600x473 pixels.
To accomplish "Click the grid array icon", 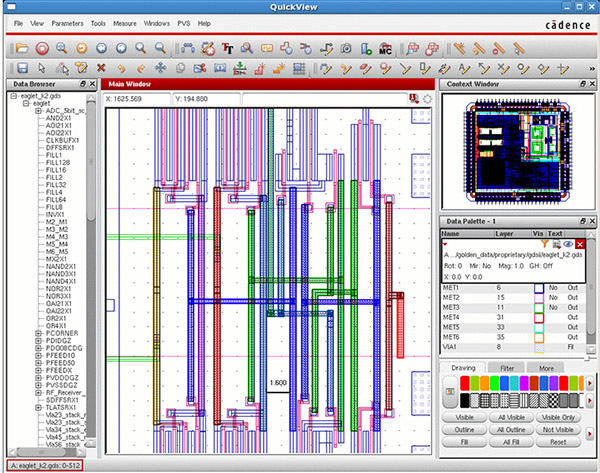I will (299, 69).
